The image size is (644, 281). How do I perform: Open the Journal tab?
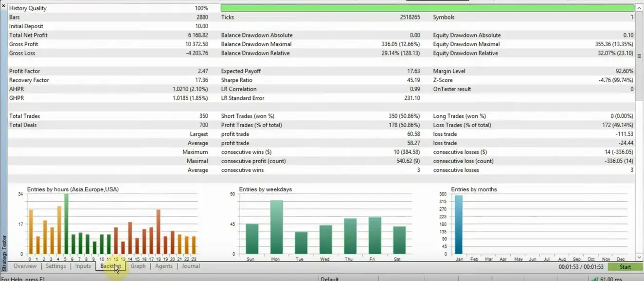190,266
